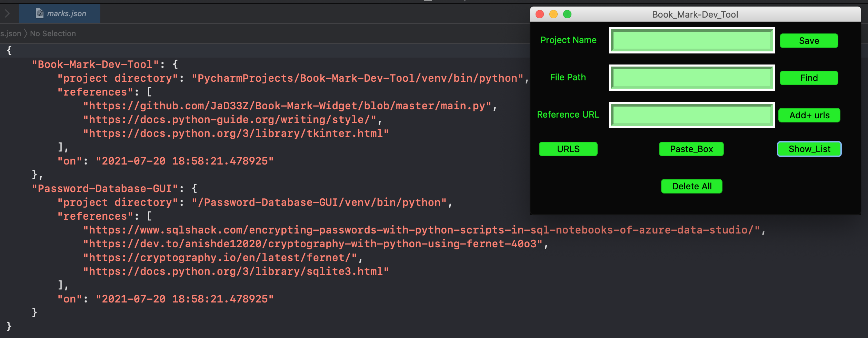The image size is (868, 338).
Task: Open the URLS list button
Action: pyautogui.click(x=568, y=149)
